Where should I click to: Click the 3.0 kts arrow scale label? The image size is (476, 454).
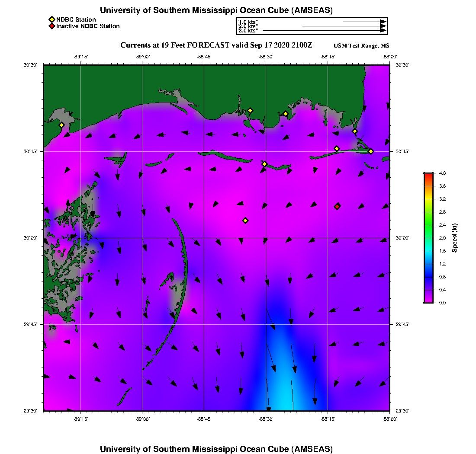[x=248, y=31]
